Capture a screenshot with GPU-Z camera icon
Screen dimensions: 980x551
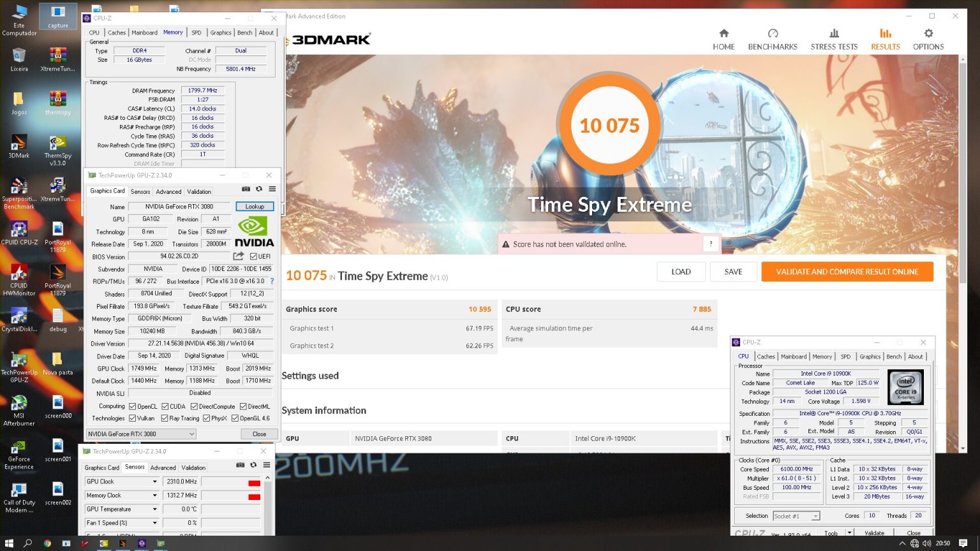pyautogui.click(x=246, y=189)
